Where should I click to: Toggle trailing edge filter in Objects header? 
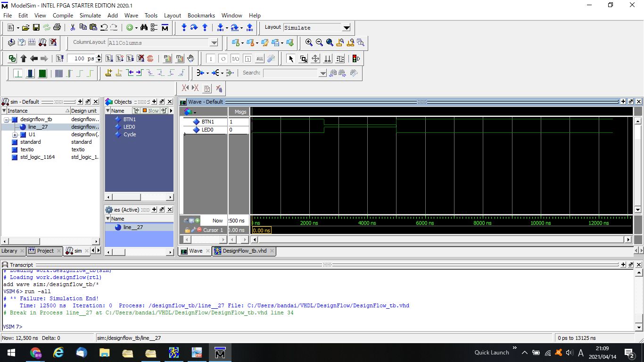coord(164,111)
